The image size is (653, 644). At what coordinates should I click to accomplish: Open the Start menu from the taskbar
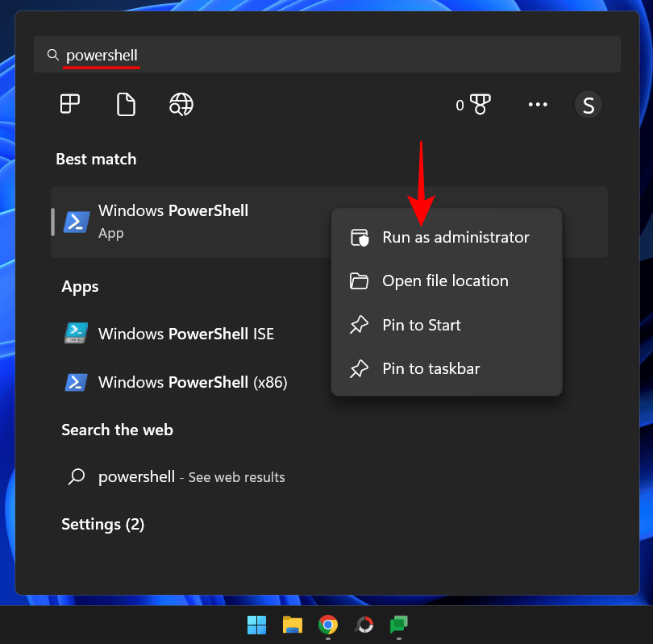click(x=256, y=625)
